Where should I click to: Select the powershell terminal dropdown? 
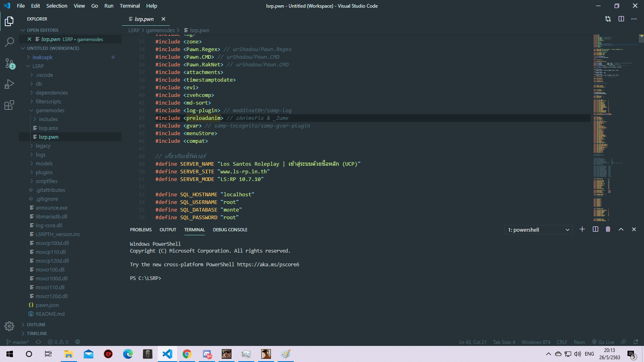(538, 230)
